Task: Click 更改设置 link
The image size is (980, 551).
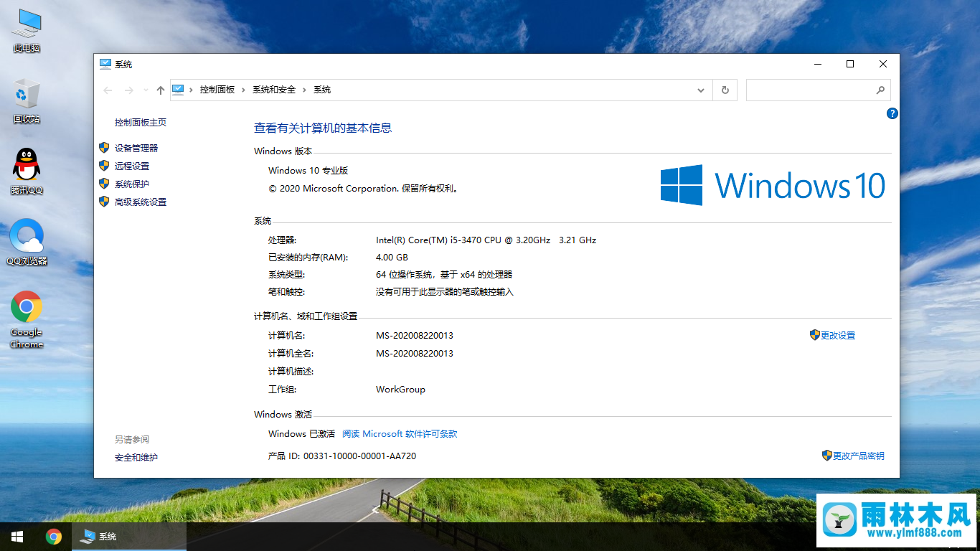Action: [x=838, y=336]
